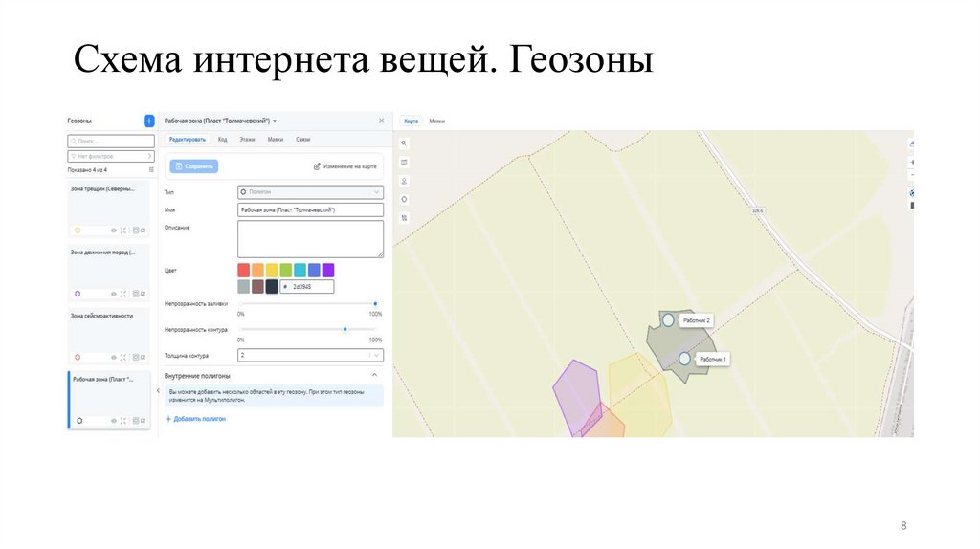Image resolution: width=980 pixels, height=549 pixels.
Task: Zoom to 'Зона трещин' with its focus icon
Action: point(123,231)
